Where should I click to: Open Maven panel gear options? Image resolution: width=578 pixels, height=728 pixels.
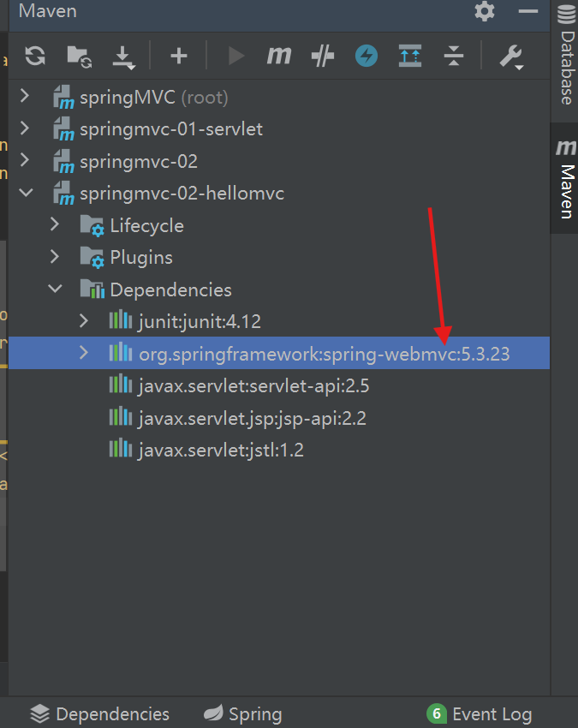click(484, 11)
